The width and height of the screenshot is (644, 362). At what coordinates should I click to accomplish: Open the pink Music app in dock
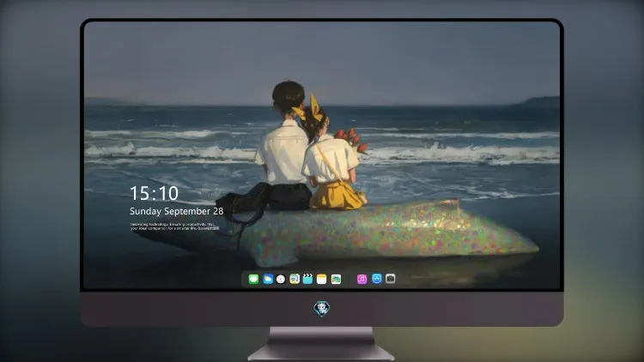tap(361, 279)
